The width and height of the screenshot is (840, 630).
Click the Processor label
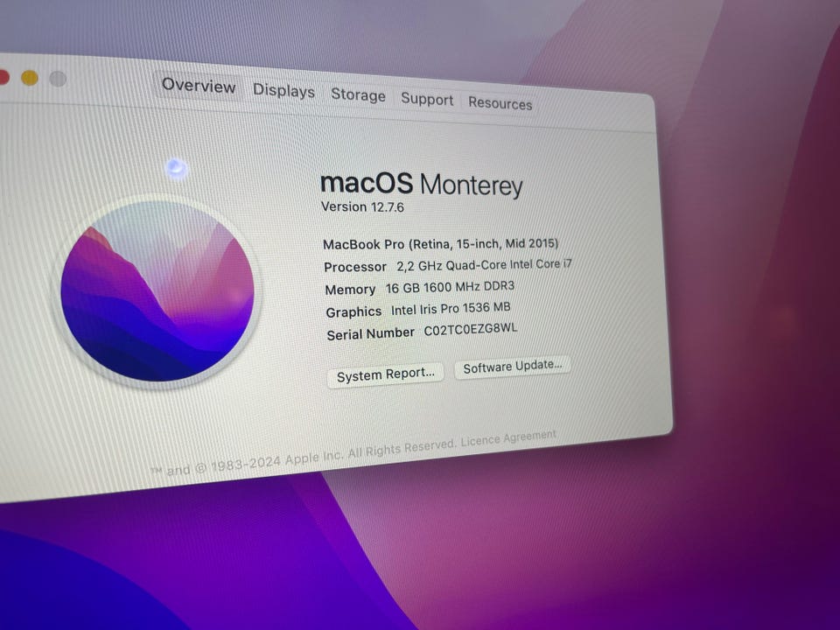(354, 267)
